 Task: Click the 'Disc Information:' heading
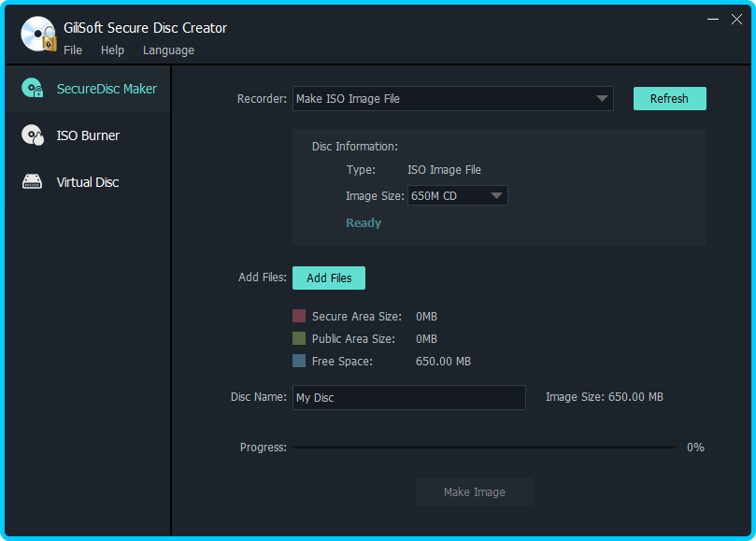[355, 146]
